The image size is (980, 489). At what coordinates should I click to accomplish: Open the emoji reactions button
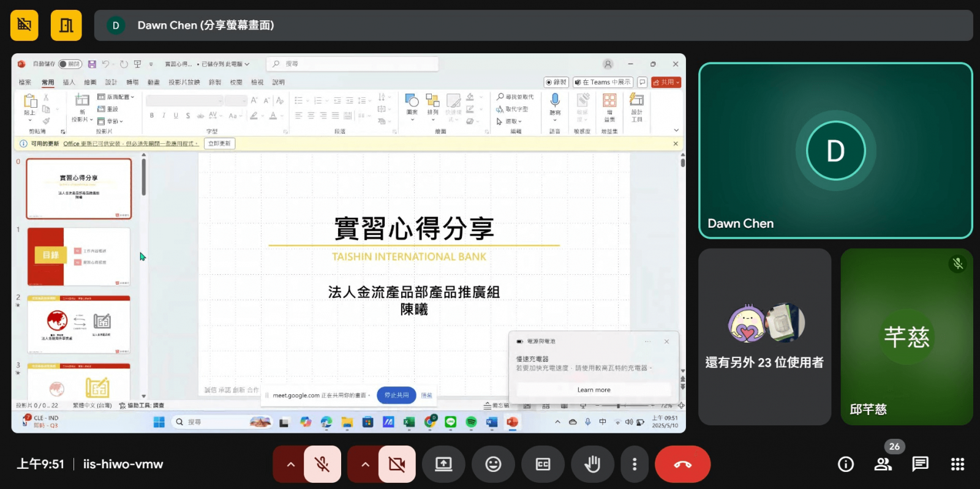[493, 465]
